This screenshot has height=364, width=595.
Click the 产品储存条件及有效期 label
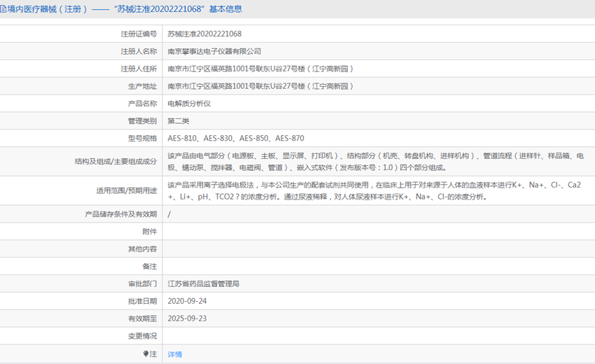coord(121,214)
